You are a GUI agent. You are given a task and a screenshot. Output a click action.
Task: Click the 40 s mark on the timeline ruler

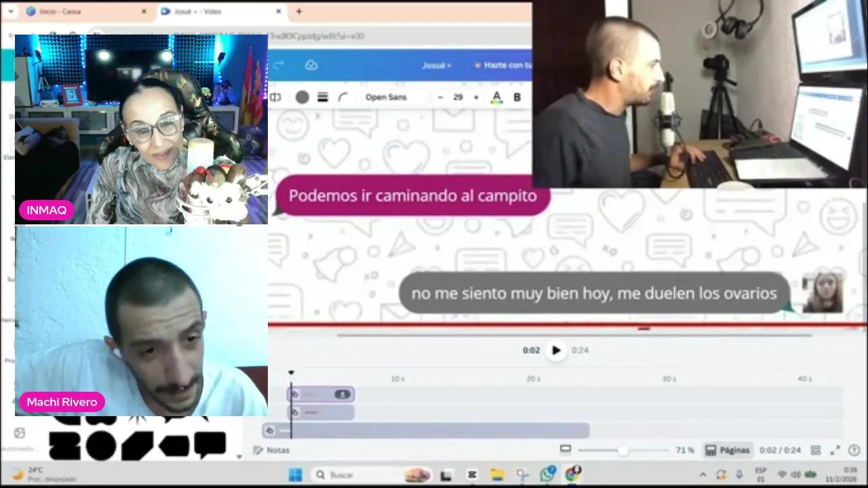(805, 379)
